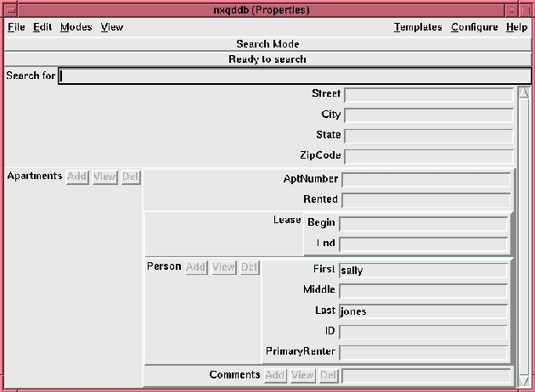Open the Edit menu
Viewport: 535px width, 392px height.
coord(42,27)
